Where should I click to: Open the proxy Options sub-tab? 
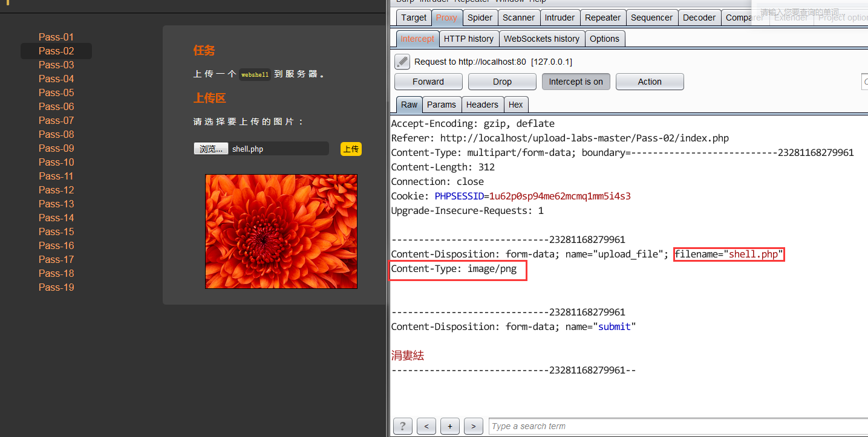pyautogui.click(x=605, y=39)
